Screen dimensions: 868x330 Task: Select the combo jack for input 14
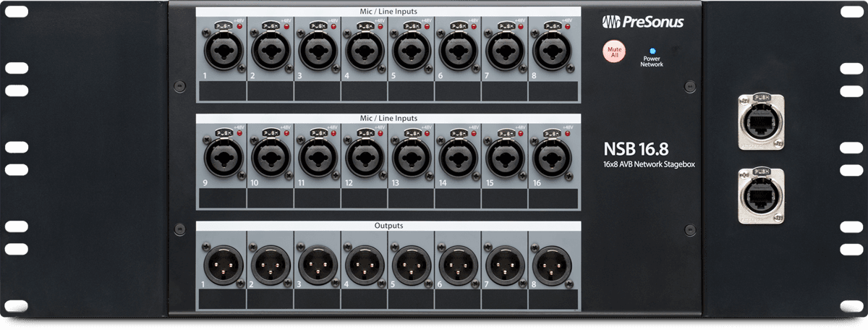click(457, 159)
